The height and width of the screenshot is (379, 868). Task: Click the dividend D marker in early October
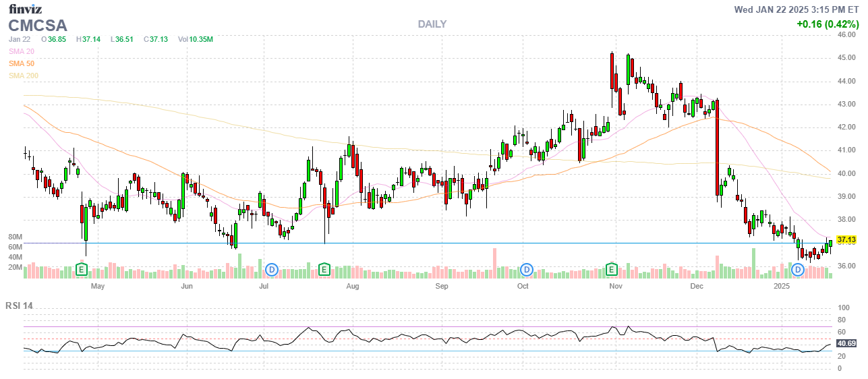[x=527, y=270]
